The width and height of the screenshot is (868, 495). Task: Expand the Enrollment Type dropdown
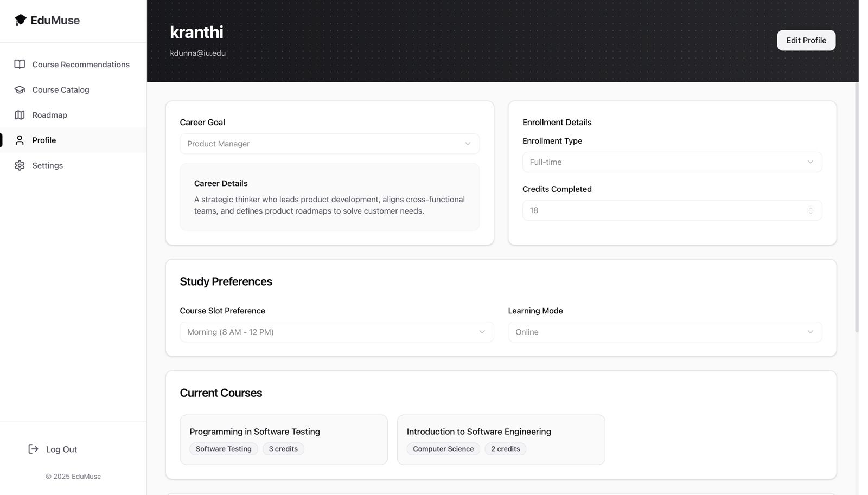click(x=672, y=162)
